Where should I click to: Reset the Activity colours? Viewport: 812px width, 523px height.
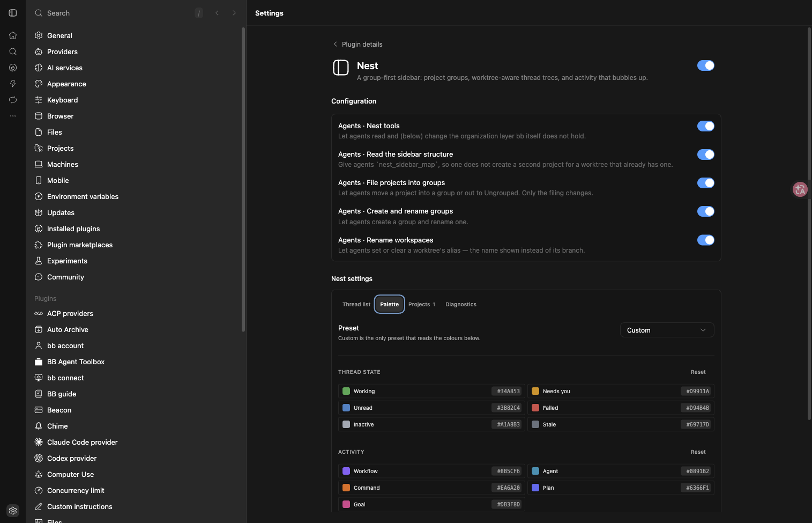[698, 452]
